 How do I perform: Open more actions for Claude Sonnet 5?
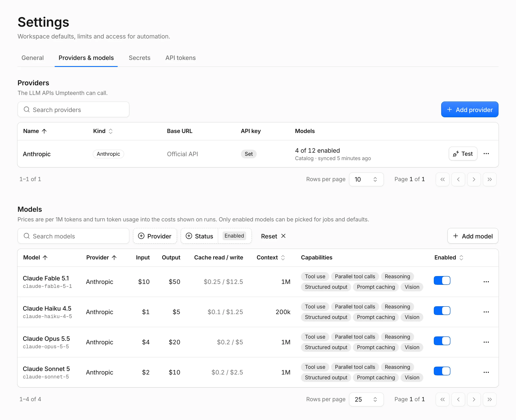[486, 372]
